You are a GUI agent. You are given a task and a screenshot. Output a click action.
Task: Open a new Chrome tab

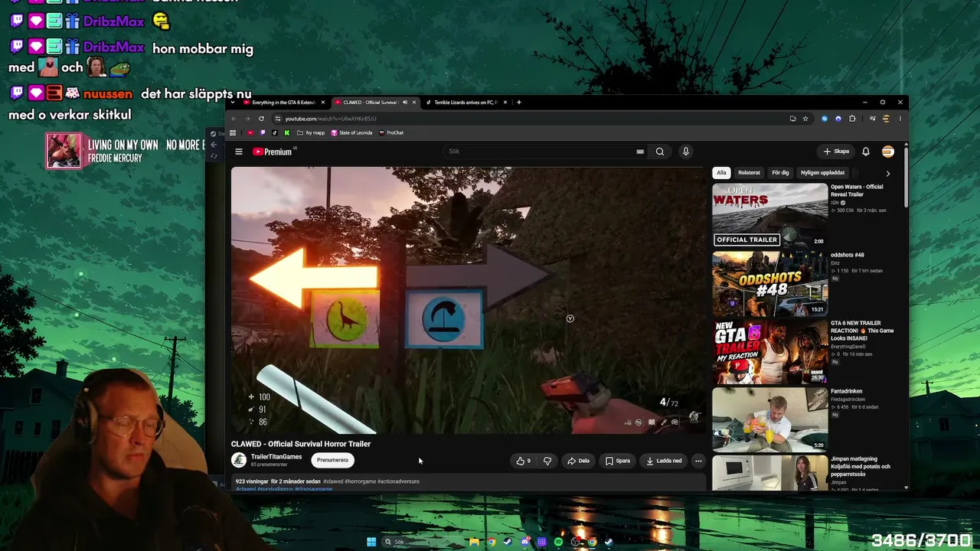click(x=519, y=102)
